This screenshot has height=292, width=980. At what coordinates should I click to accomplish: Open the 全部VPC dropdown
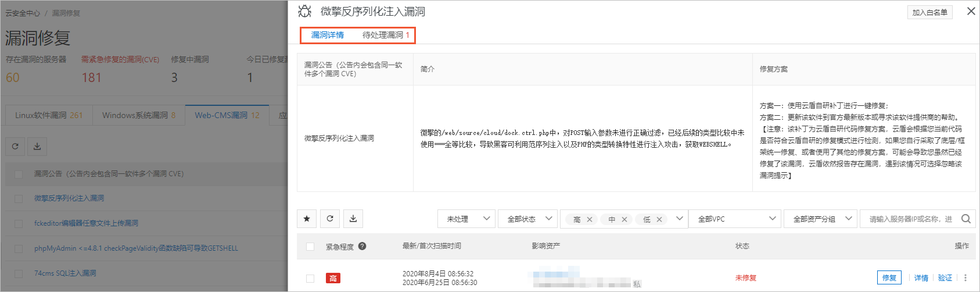coord(735,219)
